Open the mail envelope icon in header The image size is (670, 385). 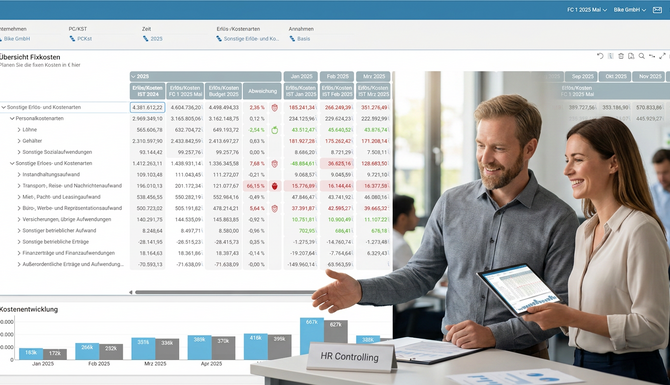[657, 10]
